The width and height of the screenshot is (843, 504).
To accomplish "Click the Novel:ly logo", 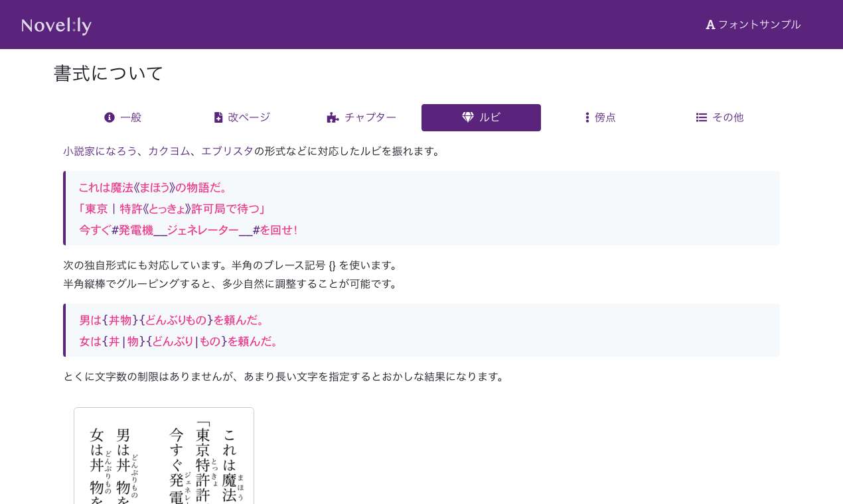I will point(56,25).
